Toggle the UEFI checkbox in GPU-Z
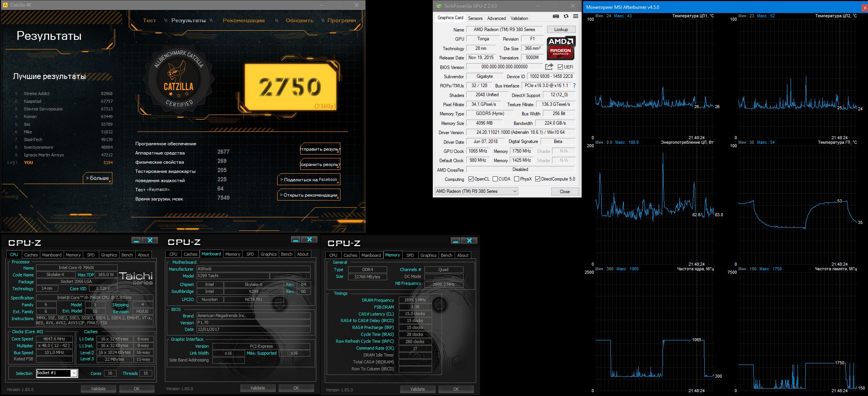The height and width of the screenshot is (396, 868). [560, 67]
